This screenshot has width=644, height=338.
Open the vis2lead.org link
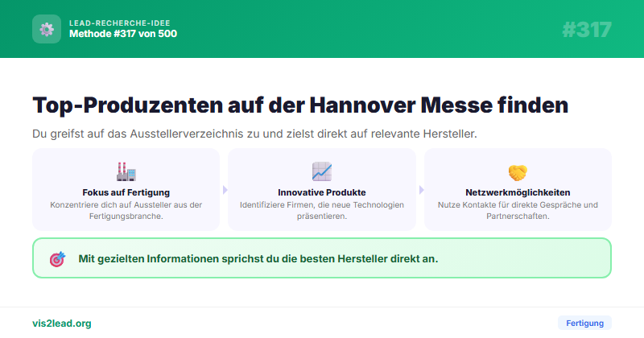(x=62, y=324)
